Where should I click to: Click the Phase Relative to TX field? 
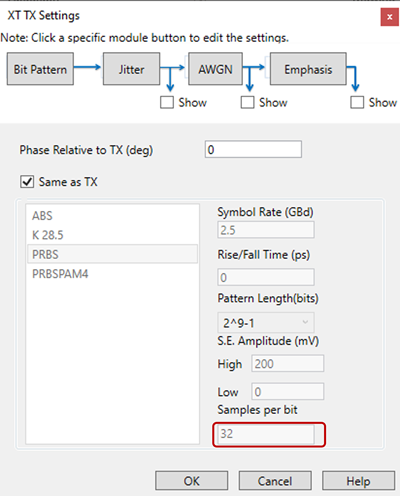(253, 149)
